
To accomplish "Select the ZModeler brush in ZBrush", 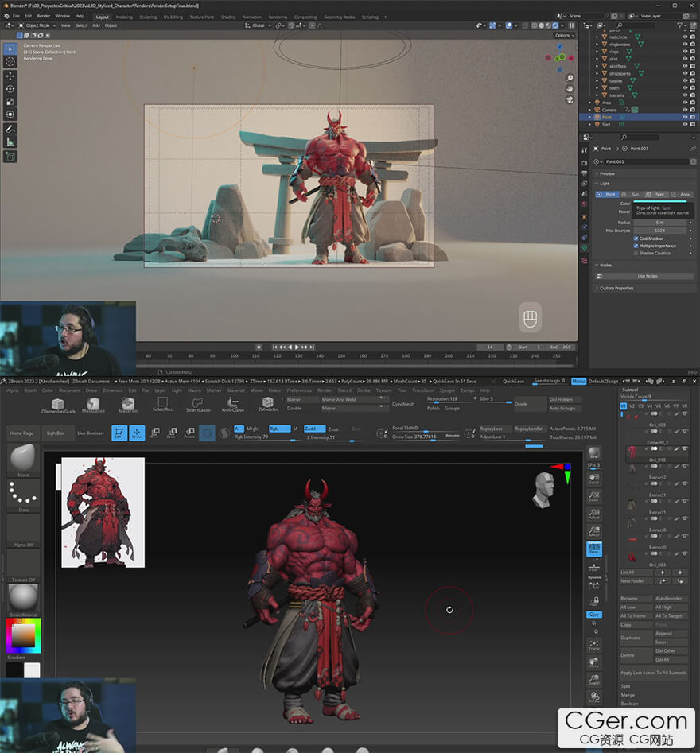I will pos(268,405).
